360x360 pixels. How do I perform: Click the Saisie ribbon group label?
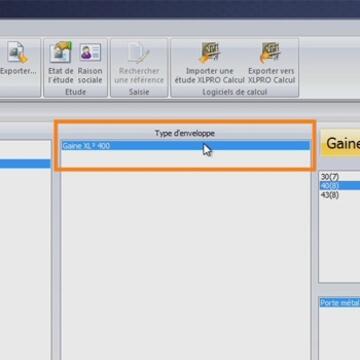coord(139,92)
